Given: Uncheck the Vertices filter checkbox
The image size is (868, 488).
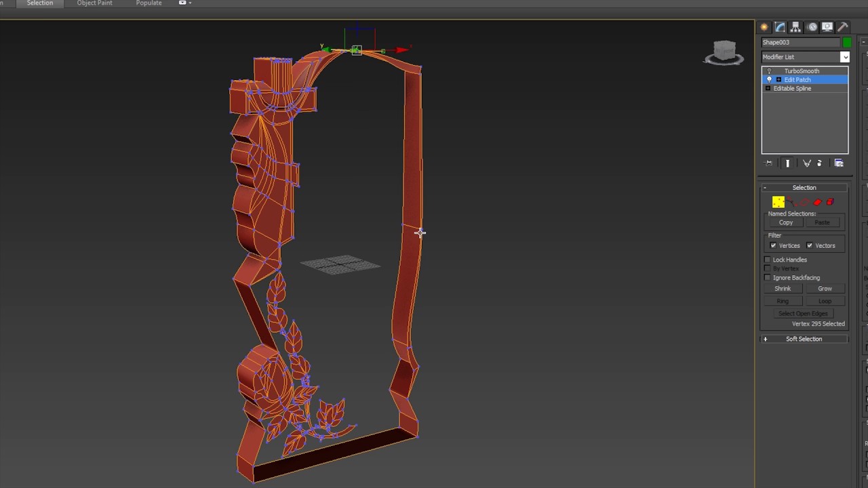Looking at the screenshot, I should pos(773,245).
